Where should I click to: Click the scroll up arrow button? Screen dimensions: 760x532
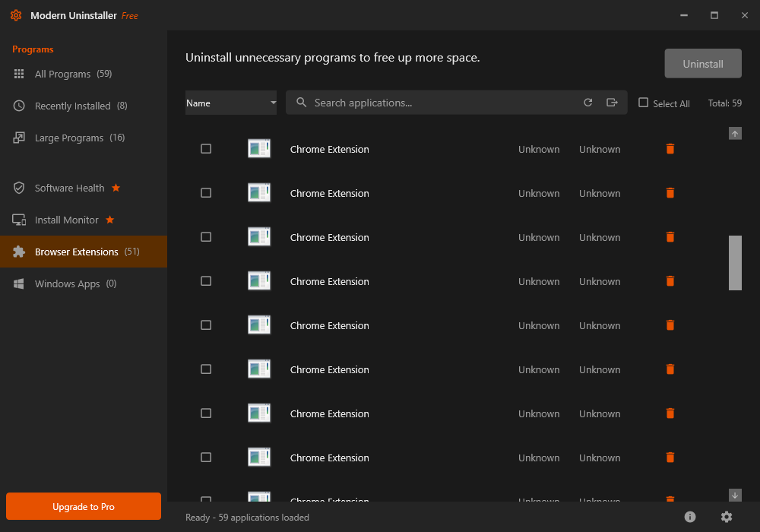coord(735,134)
